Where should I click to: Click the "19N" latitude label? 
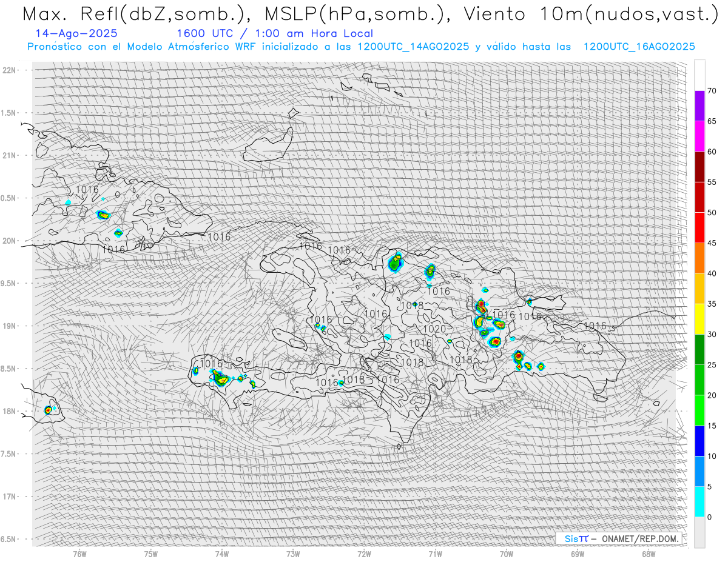pos(10,326)
